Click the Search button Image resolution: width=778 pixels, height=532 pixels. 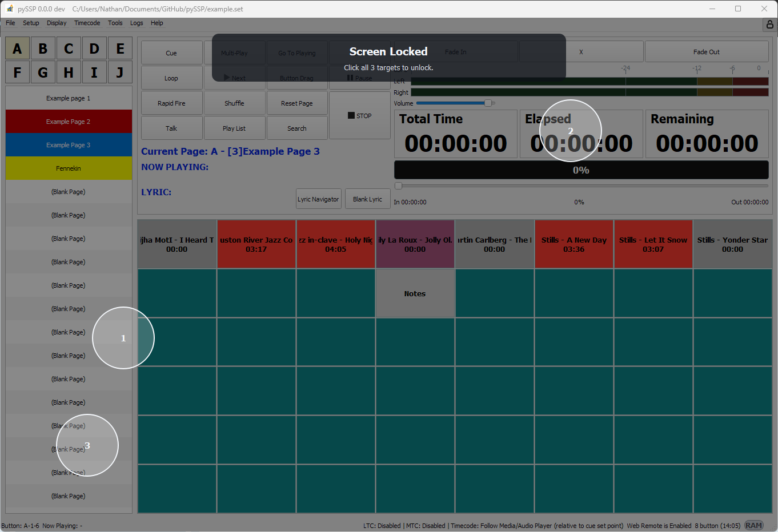[297, 128]
